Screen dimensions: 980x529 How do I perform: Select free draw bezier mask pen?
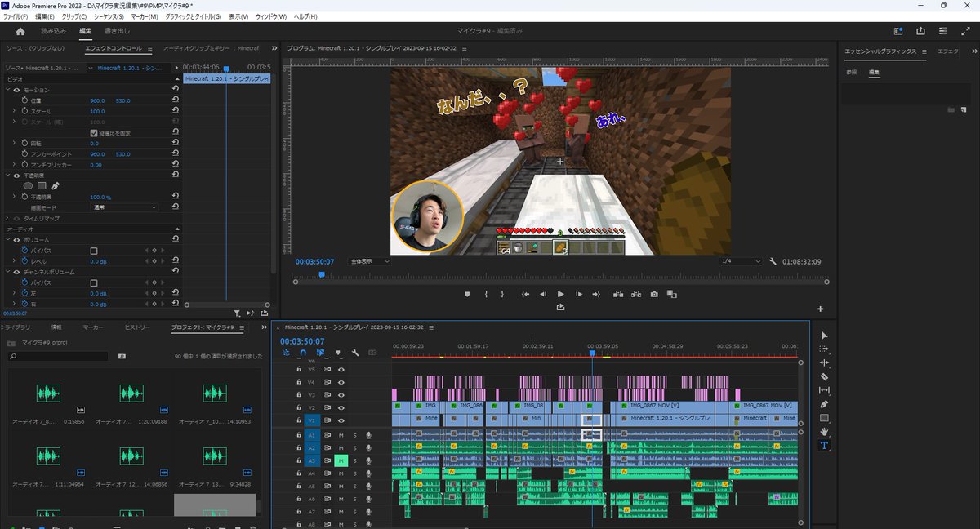[x=55, y=185]
